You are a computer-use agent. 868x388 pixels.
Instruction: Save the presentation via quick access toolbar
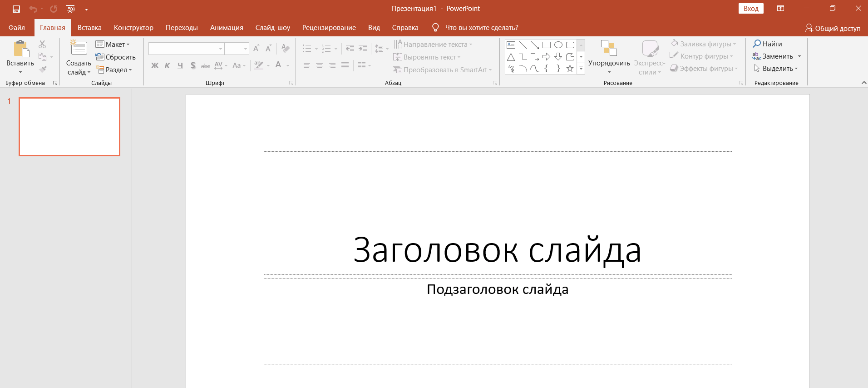pos(16,9)
